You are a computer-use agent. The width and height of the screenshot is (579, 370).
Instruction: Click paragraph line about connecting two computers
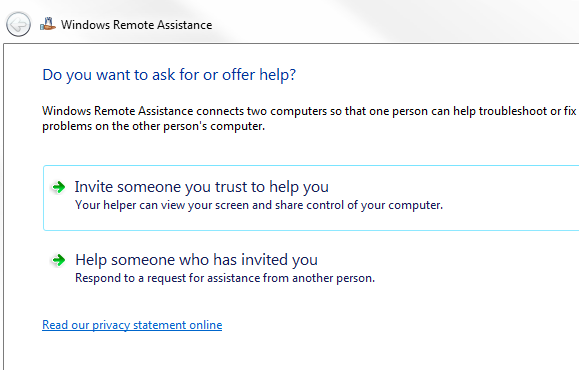309,111
